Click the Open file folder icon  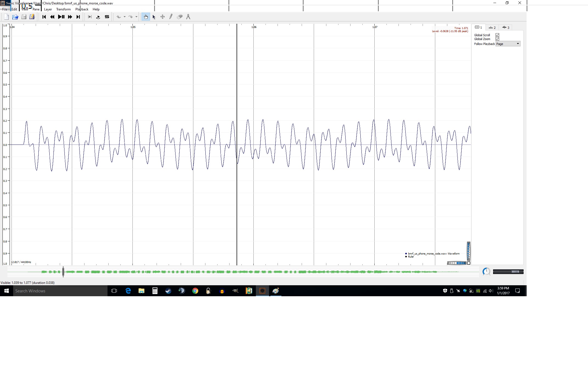[15, 17]
